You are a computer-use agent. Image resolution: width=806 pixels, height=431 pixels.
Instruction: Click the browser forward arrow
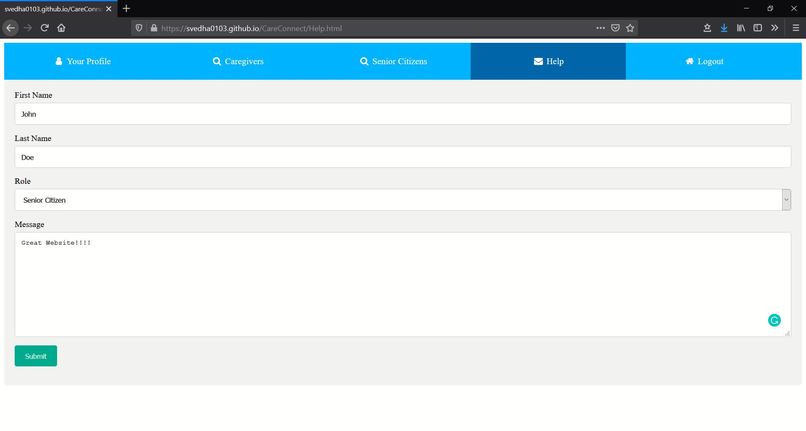pos(28,28)
